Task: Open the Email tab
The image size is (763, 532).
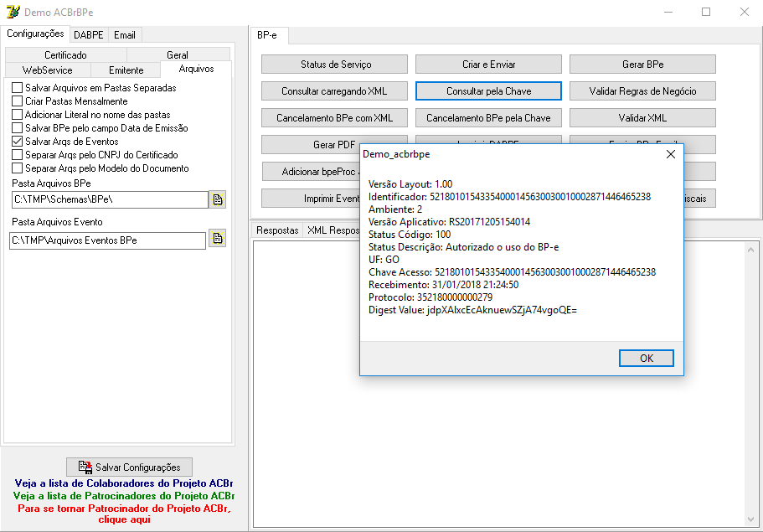Action: pyautogui.click(x=125, y=35)
